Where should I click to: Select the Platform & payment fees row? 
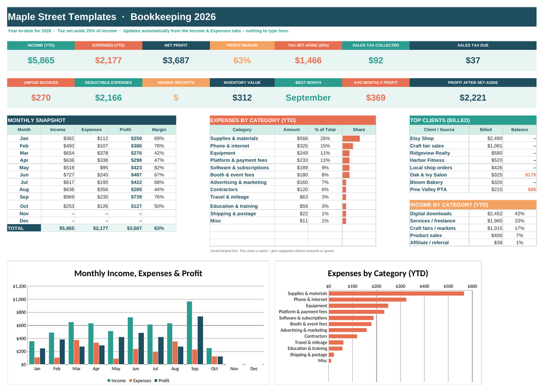coord(293,160)
